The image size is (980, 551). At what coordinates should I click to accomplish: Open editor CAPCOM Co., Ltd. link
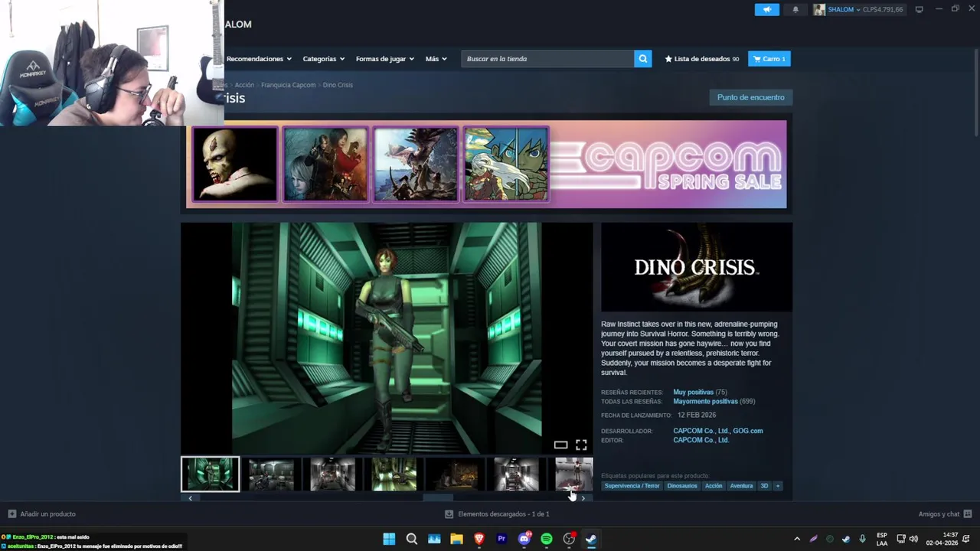[x=701, y=440]
